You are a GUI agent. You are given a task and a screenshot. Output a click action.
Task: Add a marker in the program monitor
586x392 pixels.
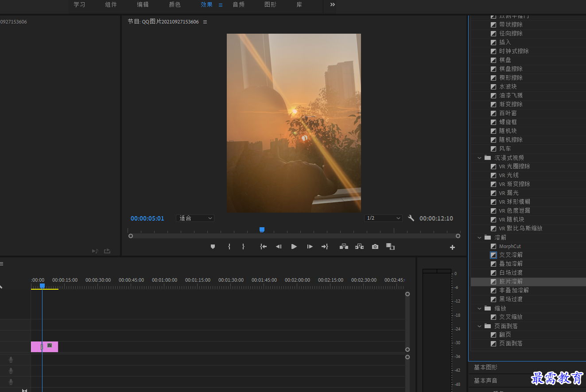[x=213, y=247]
